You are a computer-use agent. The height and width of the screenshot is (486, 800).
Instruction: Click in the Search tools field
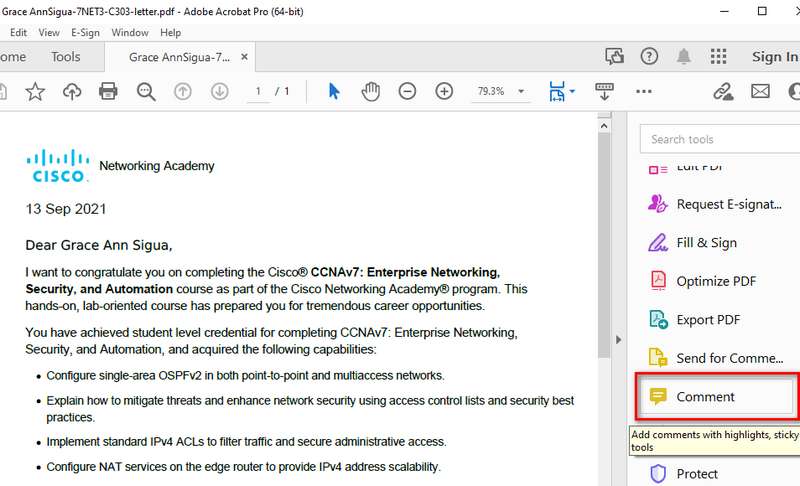click(719, 139)
